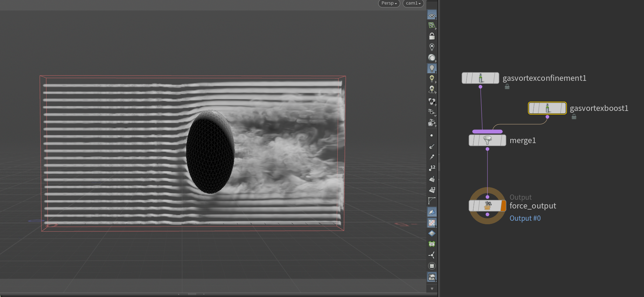Toggle the normal lighting bulb button

pyautogui.click(x=432, y=68)
